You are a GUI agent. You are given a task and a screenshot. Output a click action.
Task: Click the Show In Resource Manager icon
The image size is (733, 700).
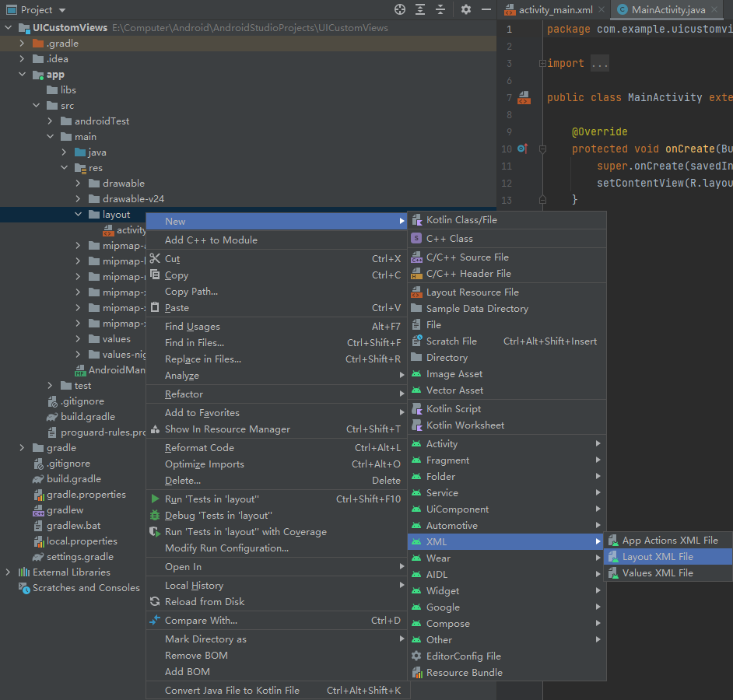click(x=155, y=429)
